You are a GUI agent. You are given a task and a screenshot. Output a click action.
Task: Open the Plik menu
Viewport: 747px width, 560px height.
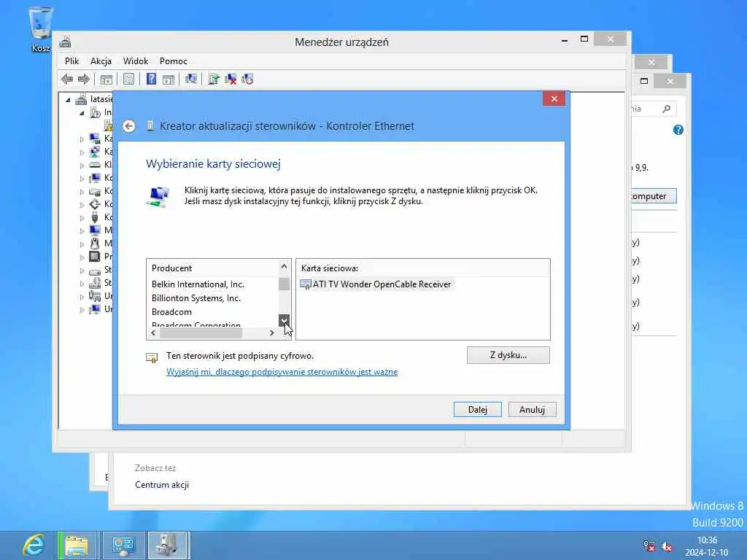(x=72, y=61)
